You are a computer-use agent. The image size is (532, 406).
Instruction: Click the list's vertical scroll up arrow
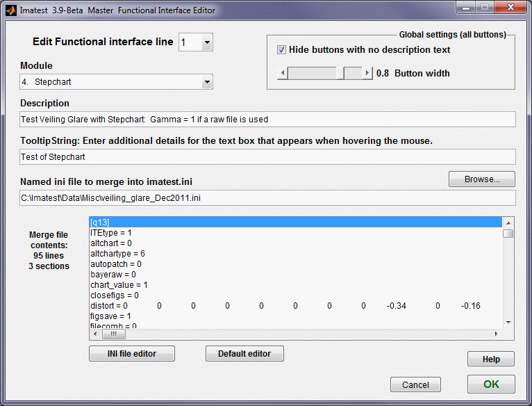pyautogui.click(x=508, y=223)
